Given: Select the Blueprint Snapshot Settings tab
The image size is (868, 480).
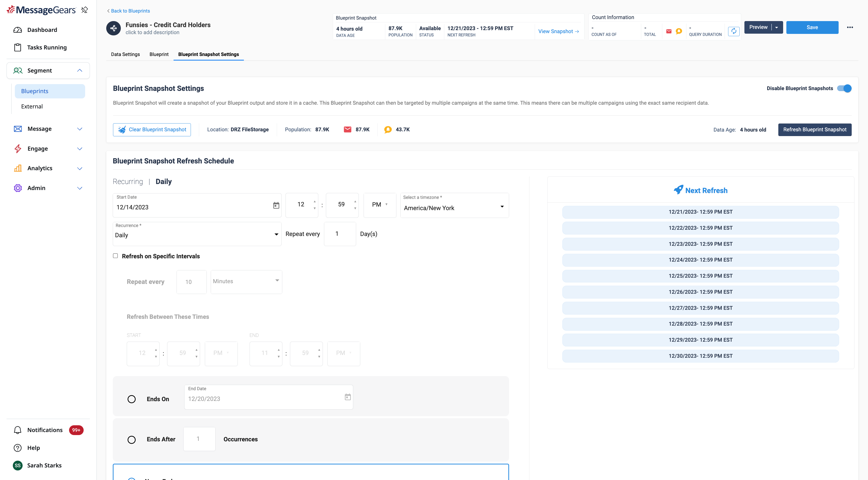Looking at the screenshot, I should click(208, 54).
